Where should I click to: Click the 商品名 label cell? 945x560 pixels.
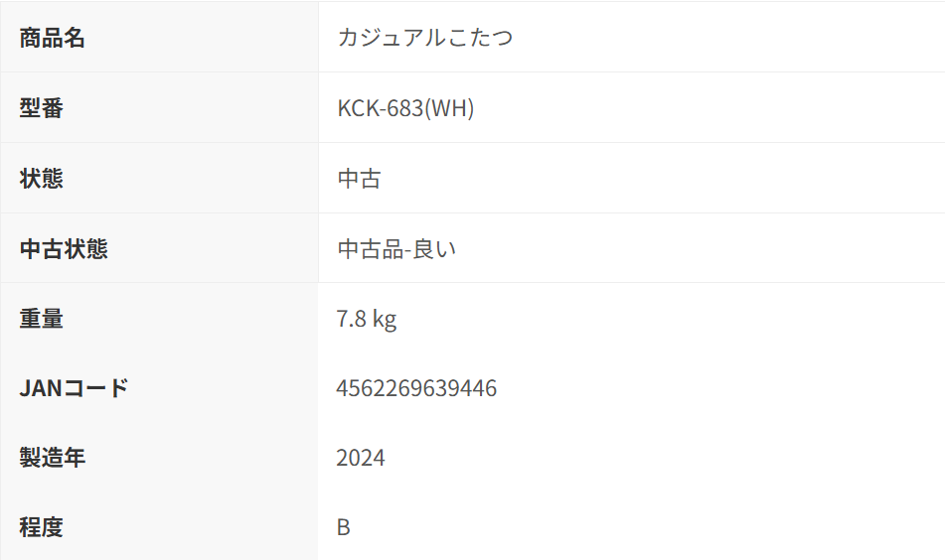(x=53, y=39)
